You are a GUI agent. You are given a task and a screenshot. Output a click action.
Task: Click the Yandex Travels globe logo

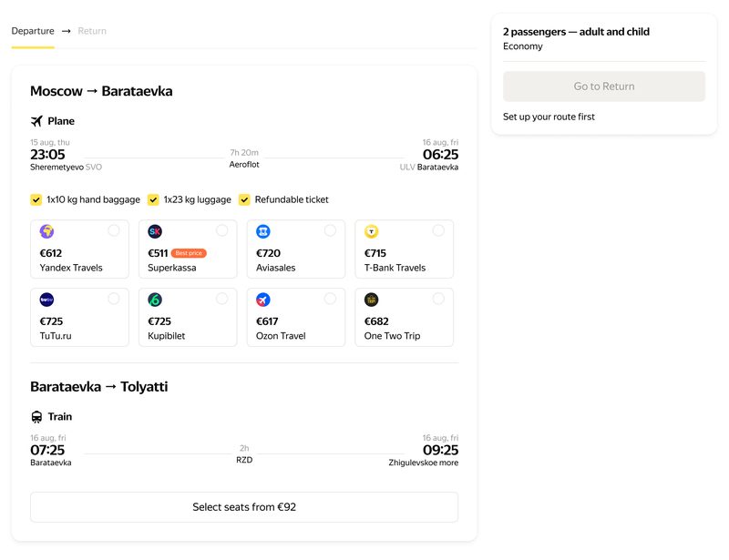(46, 231)
